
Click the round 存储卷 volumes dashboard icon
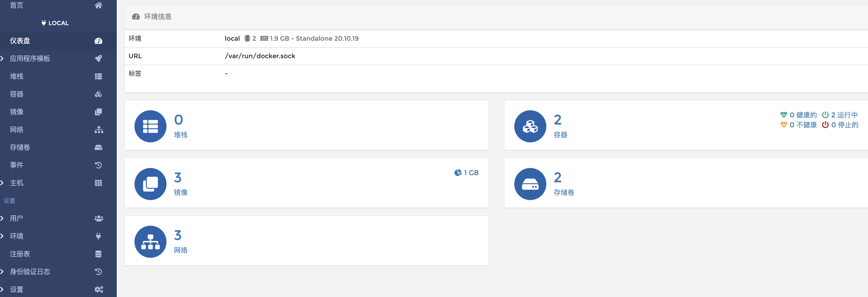point(530,184)
